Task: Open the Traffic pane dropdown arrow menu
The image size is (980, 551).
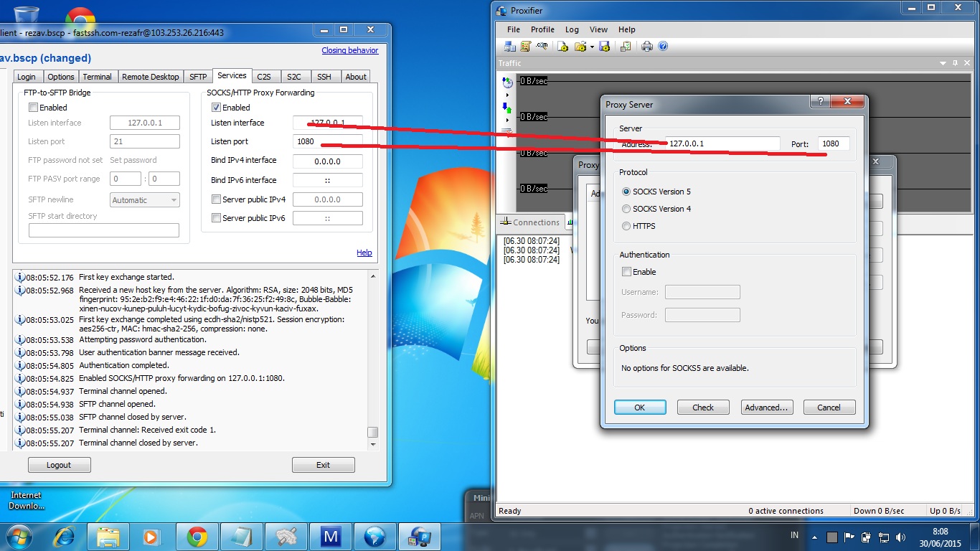Action: click(943, 64)
